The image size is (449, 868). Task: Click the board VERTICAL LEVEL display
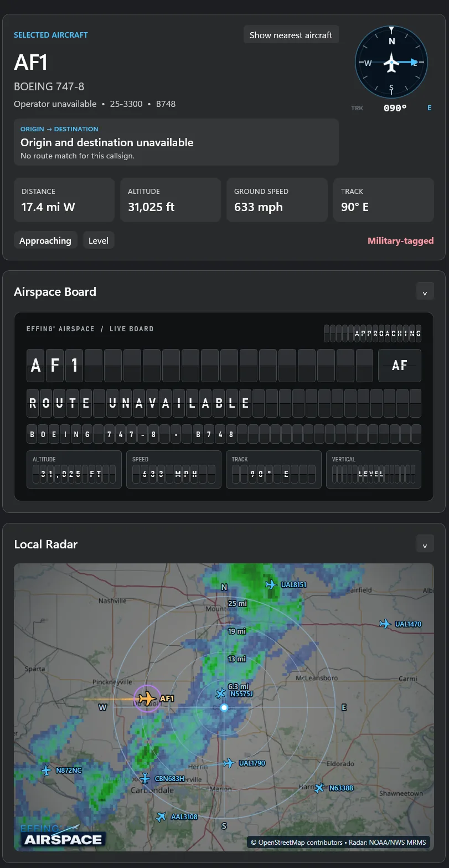pos(374,469)
